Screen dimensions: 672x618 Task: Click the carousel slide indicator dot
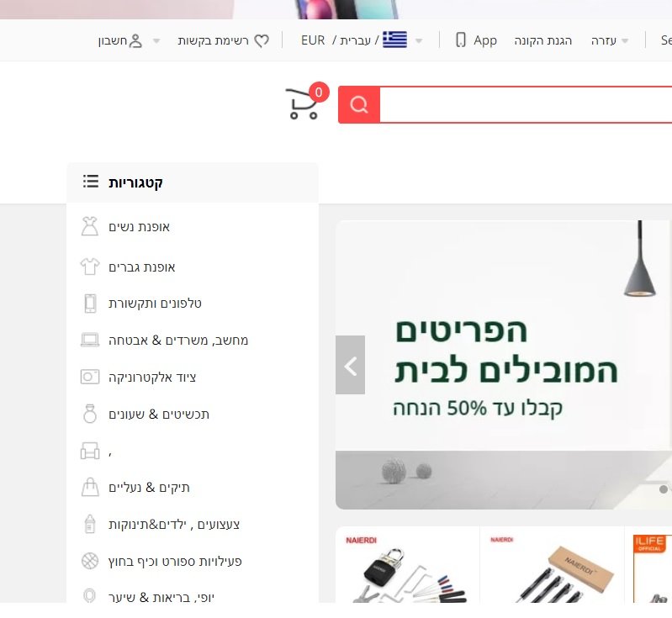664,489
